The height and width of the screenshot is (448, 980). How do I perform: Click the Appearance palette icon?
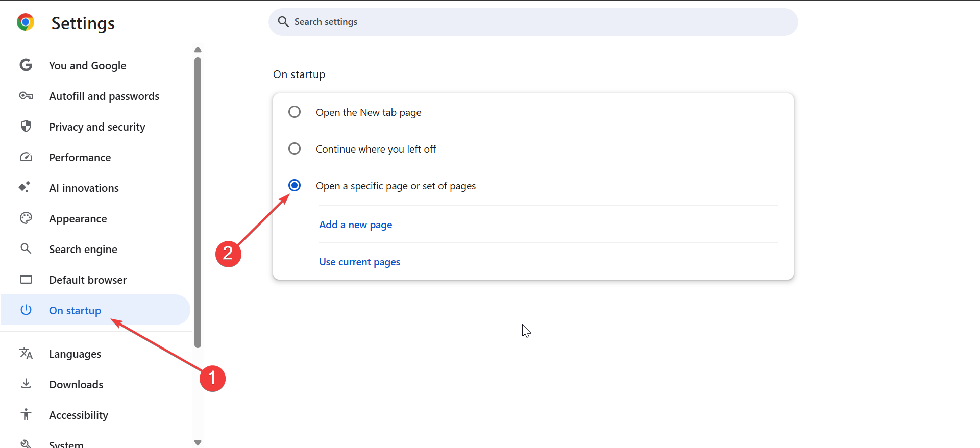click(26, 218)
